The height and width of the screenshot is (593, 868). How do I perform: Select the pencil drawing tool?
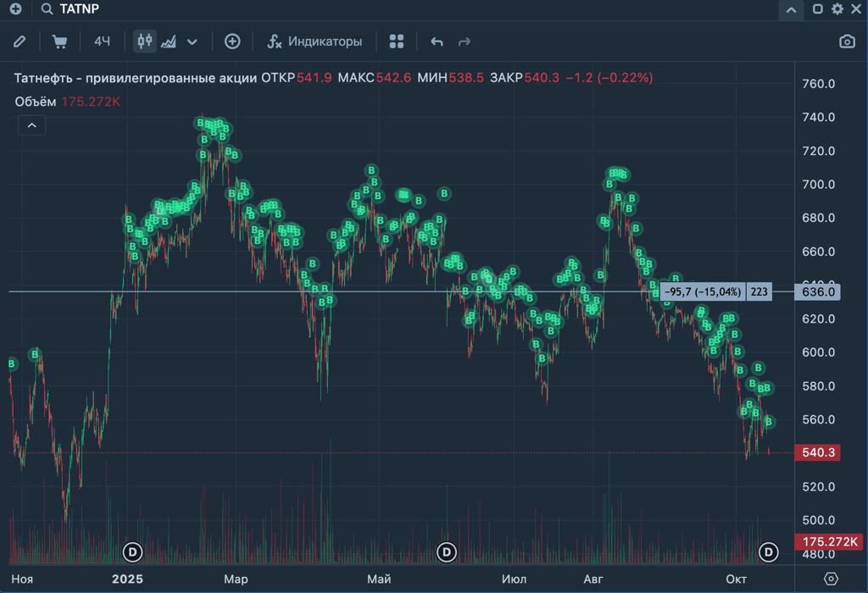(x=19, y=42)
